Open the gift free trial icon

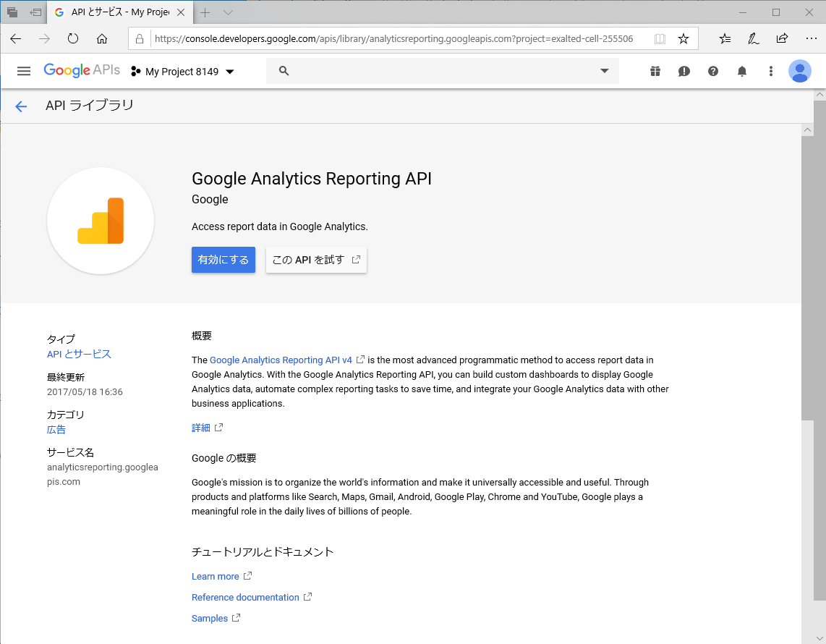tap(655, 71)
